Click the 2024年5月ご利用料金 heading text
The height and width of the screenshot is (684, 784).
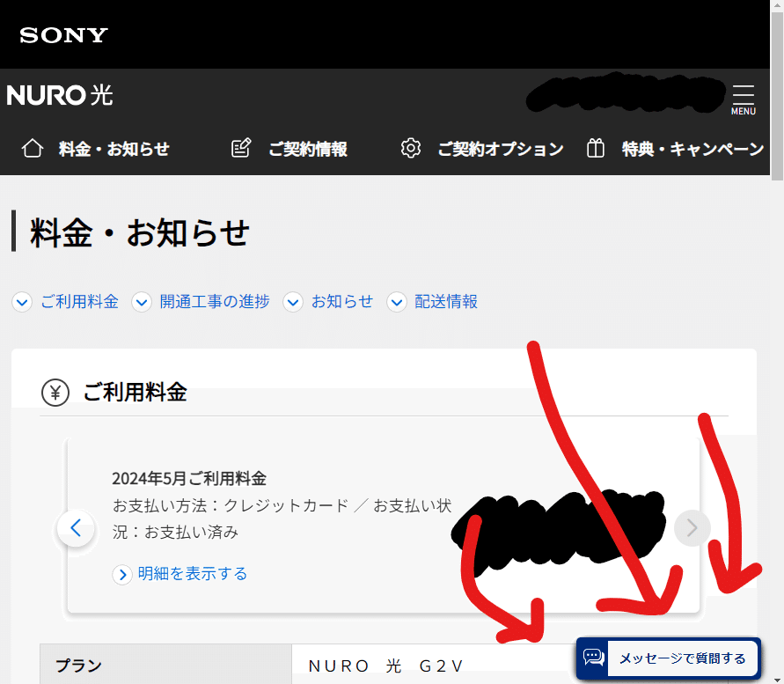click(189, 478)
